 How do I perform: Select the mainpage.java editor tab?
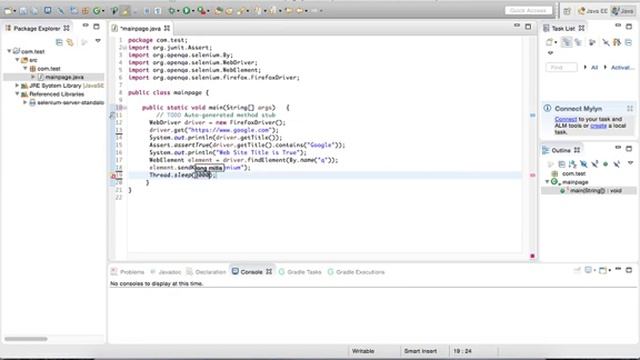click(140, 29)
